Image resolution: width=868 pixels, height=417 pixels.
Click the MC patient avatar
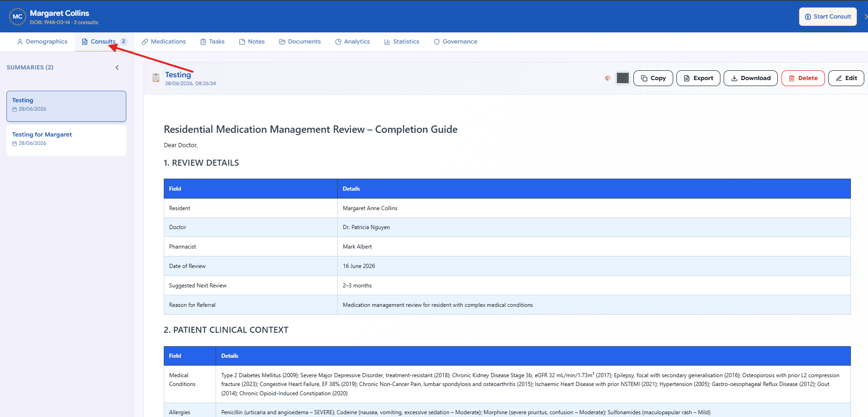(17, 17)
